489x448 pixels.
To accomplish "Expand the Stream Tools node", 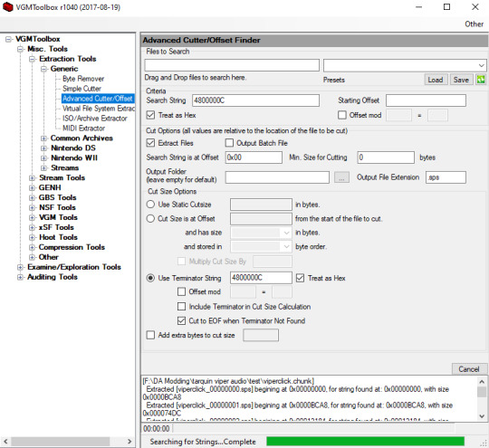I will coord(32,177).
